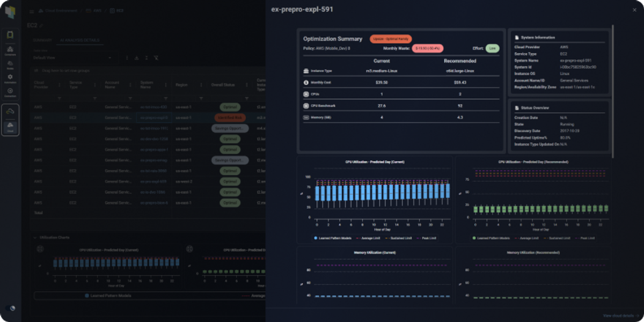Image resolution: width=644 pixels, height=322 pixels.
Task: Click the edit pencil beside EC2 title
Action: pos(41,25)
